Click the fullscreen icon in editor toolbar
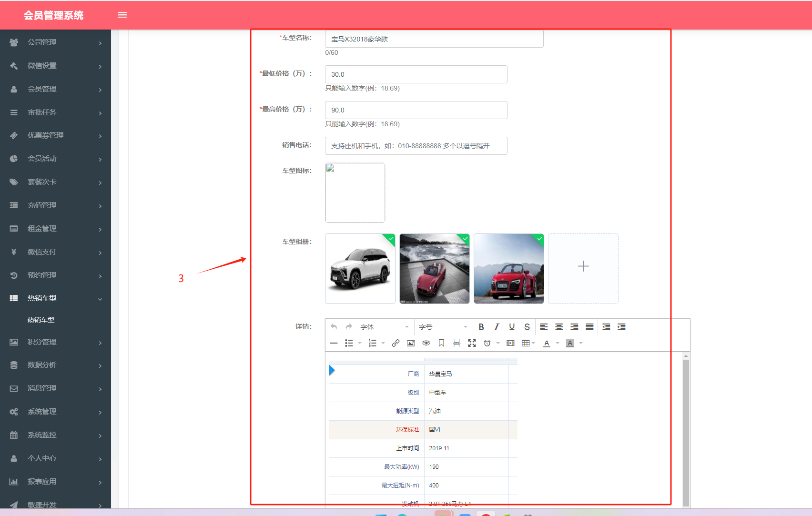Image resolution: width=812 pixels, height=516 pixels. click(472, 343)
